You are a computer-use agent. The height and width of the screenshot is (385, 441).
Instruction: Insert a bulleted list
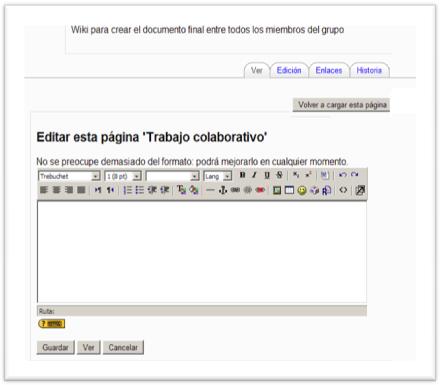pyautogui.click(x=140, y=190)
